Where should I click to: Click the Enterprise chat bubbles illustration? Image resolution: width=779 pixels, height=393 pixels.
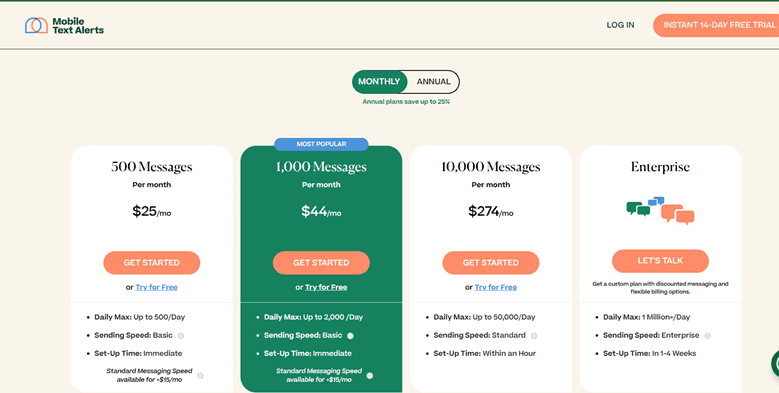(x=660, y=211)
